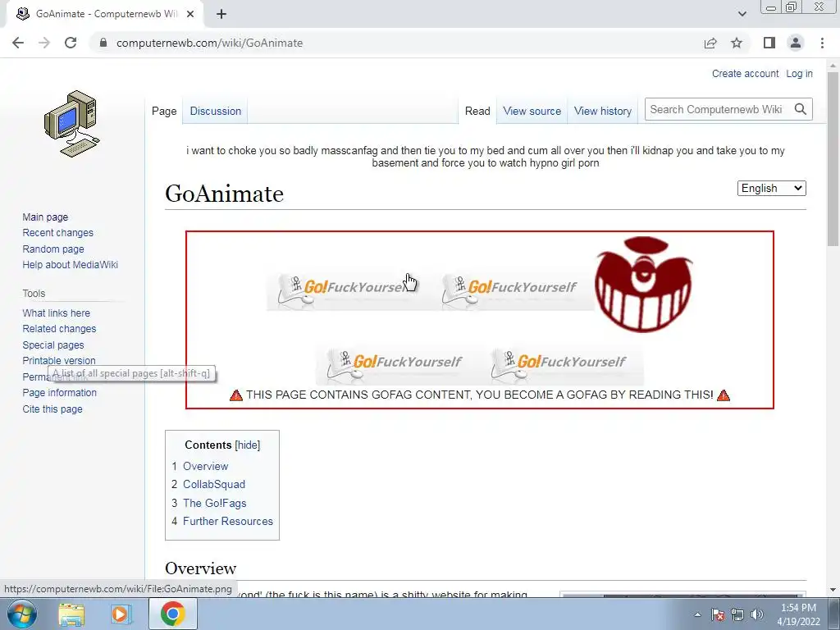The height and width of the screenshot is (630, 840).
Task: Click Cite this page
Action: pos(52,409)
